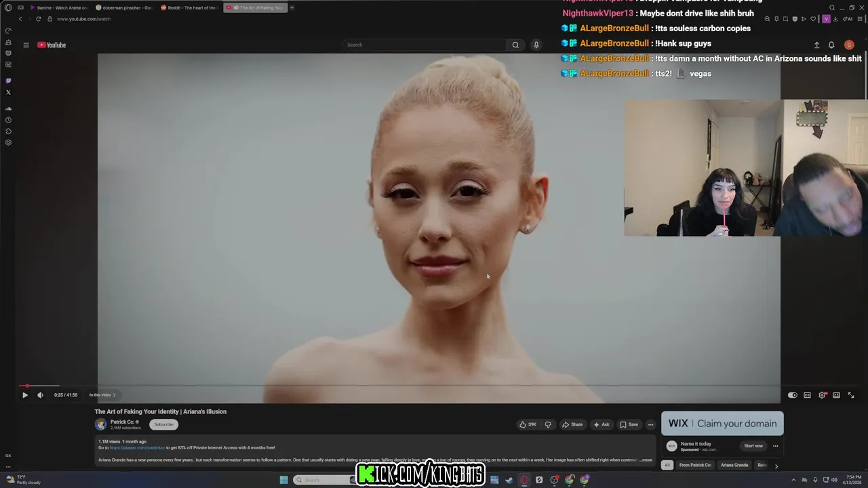The image size is (868, 488).
Task: Play the YouTube video
Action: coord(25,395)
